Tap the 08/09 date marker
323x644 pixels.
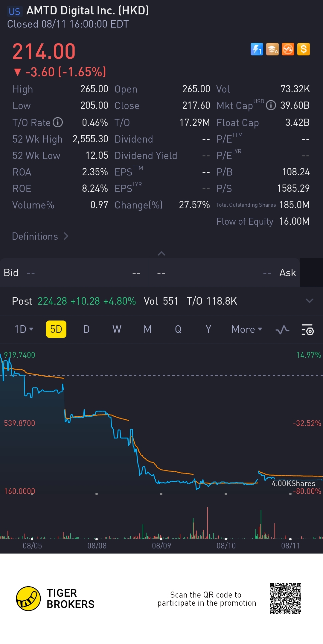pyautogui.click(x=161, y=545)
